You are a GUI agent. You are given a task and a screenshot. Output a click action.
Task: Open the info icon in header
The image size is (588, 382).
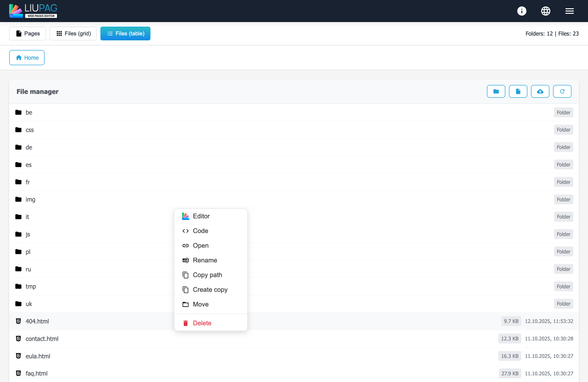(x=522, y=11)
